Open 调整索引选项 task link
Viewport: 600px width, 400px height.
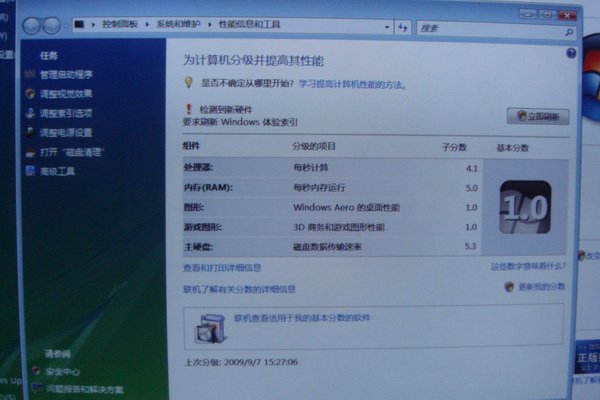click(x=66, y=113)
